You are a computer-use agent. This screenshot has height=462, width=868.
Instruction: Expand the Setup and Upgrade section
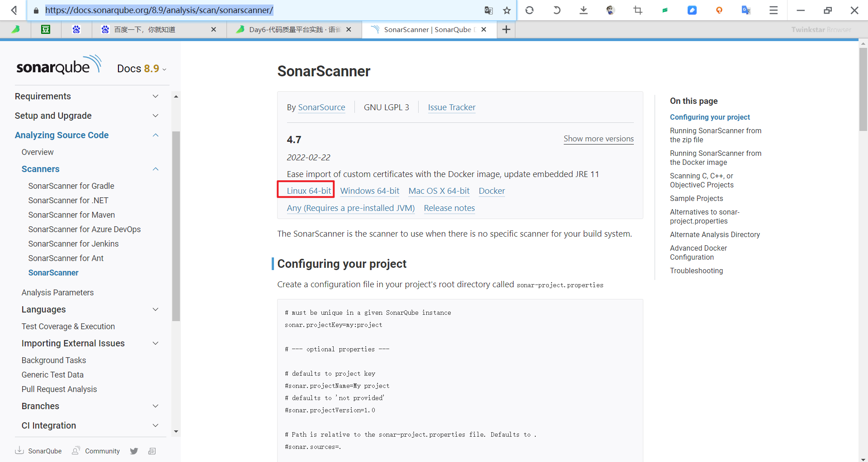coord(156,116)
